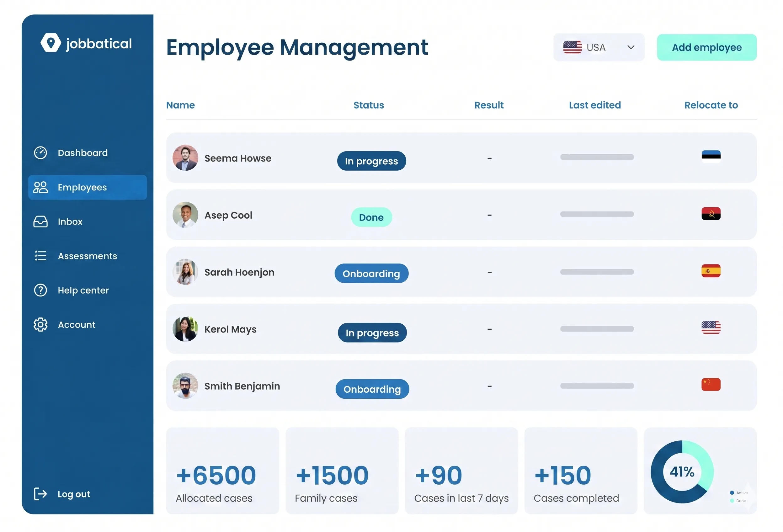This screenshot has height=532, width=783.
Task: Click the Add employee button
Action: pos(706,47)
